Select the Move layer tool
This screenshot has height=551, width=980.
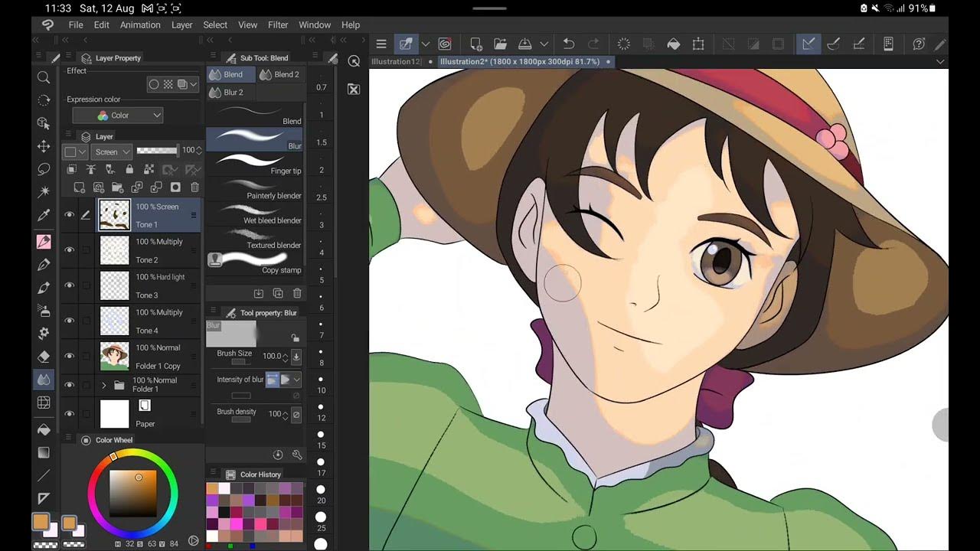click(x=44, y=146)
